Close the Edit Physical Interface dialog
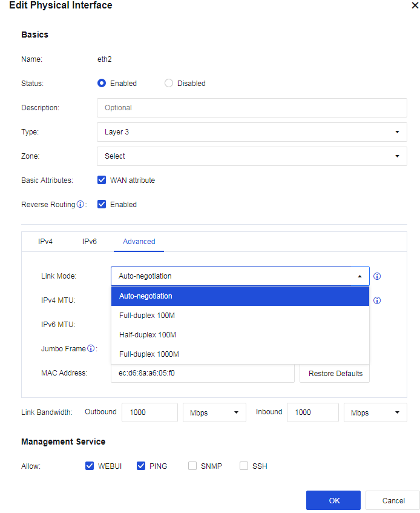 pos(414,5)
